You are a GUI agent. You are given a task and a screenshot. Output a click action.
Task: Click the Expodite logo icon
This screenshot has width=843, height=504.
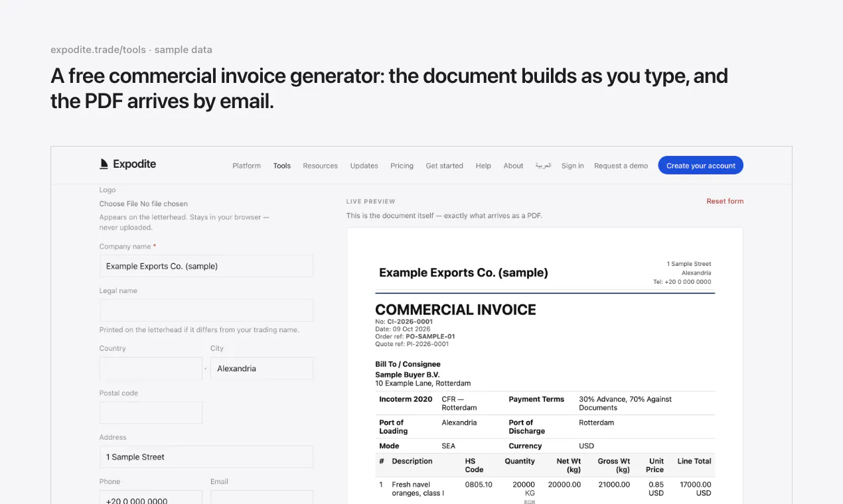[x=104, y=164]
